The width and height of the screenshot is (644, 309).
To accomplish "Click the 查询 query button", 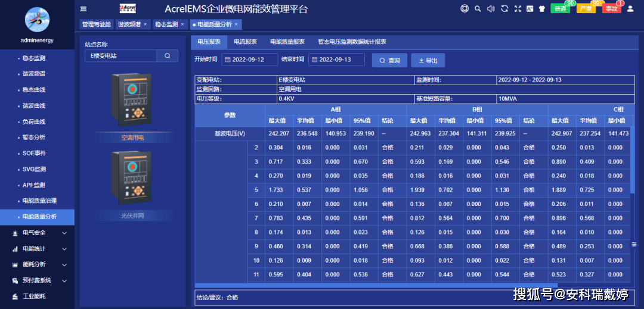I will 389,60.
